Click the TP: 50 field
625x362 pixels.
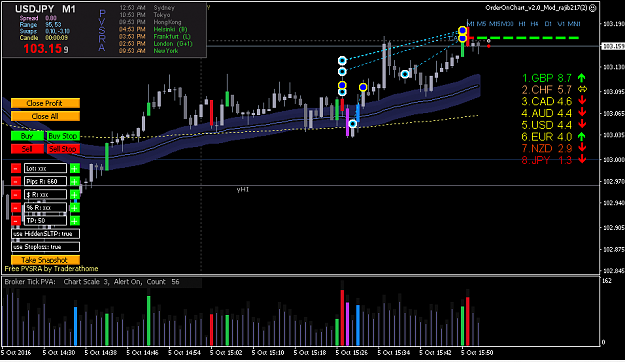coord(45,220)
